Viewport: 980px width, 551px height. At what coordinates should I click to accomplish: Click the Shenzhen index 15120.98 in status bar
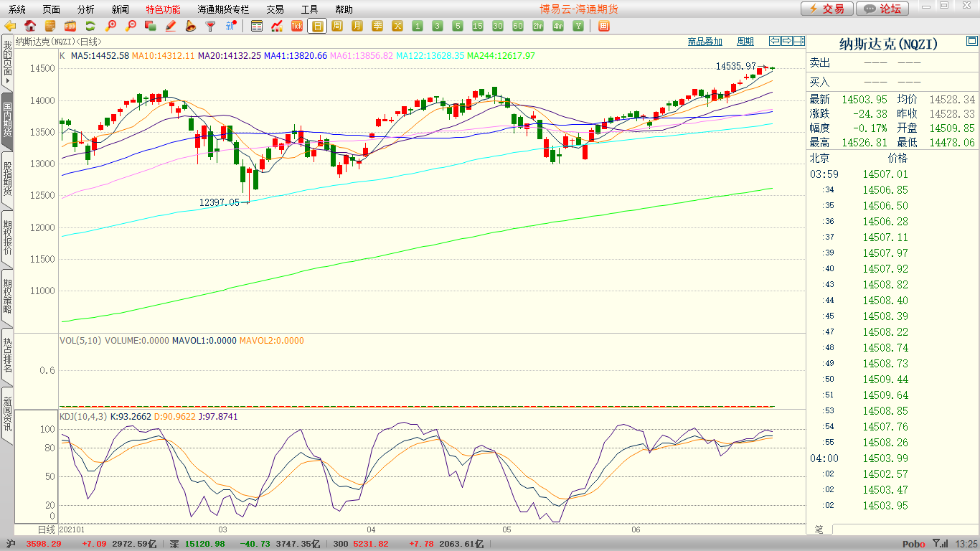point(205,544)
